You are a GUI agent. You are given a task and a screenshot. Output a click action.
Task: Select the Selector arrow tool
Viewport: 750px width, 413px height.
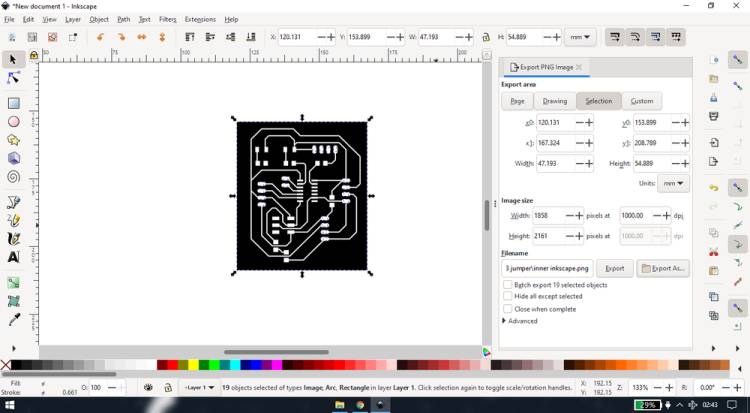[13, 59]
